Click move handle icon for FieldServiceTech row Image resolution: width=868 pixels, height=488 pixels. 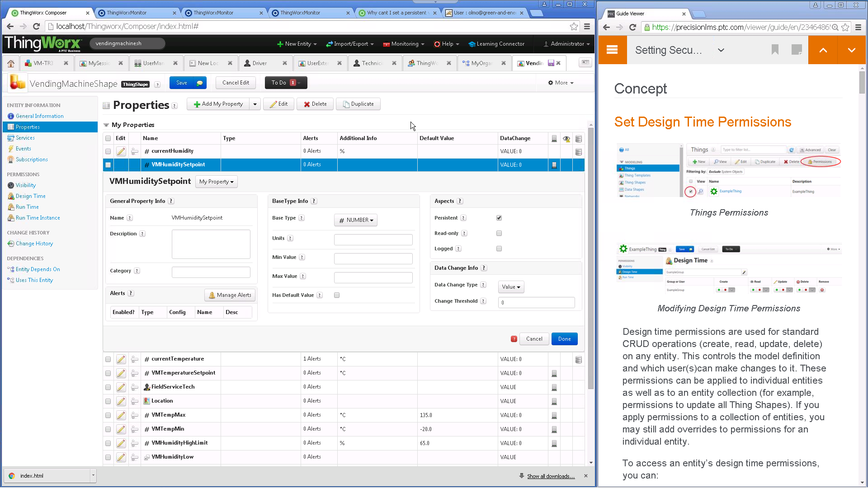(x=135, y=387)
